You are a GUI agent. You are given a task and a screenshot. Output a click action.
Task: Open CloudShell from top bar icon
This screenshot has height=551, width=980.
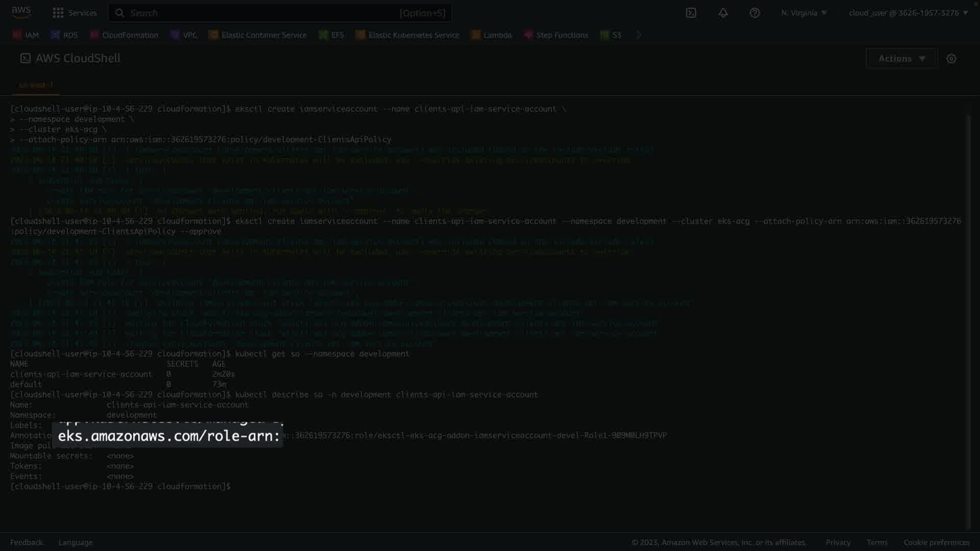coord(691,13)
